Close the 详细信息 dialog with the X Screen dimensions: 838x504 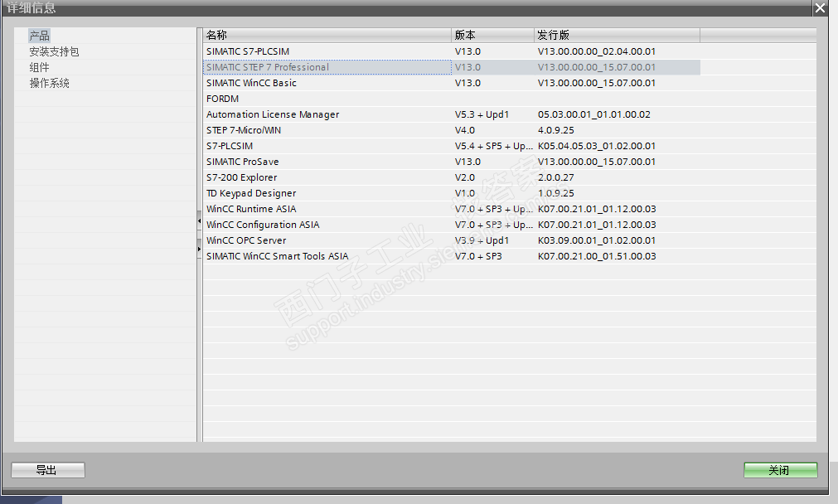pos(821,7)
